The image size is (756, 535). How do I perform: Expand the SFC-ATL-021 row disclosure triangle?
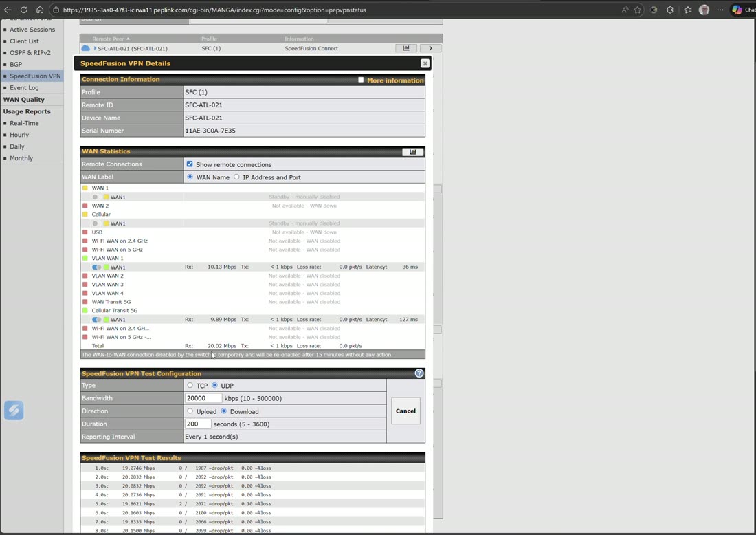(x=95, y=48)
